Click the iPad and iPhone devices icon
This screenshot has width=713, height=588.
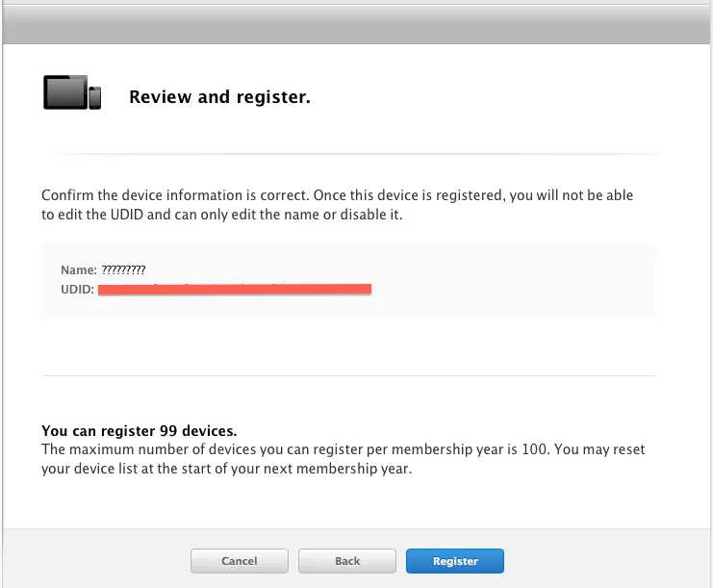72,92
